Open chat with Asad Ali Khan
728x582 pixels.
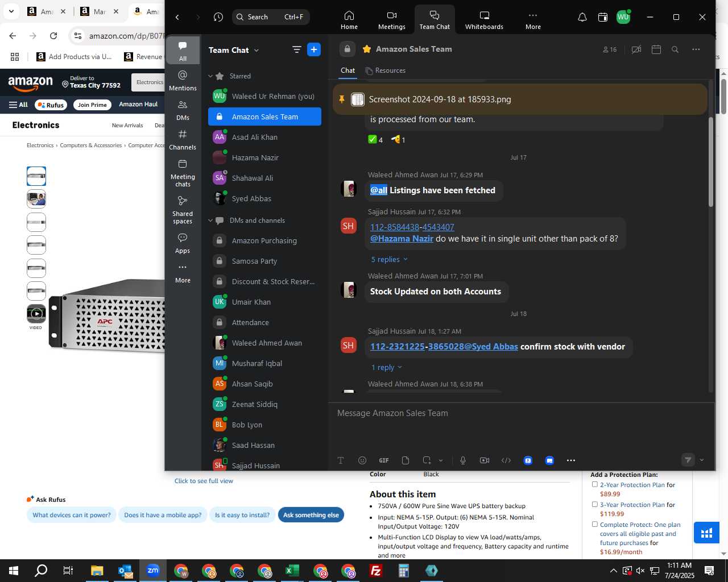[264, 137]
